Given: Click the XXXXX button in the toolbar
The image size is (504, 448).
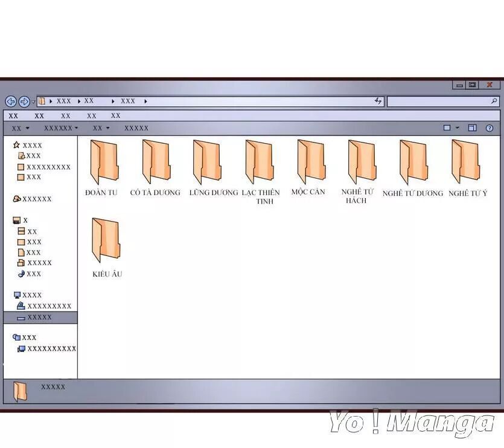Looking at the screenshot, I should pos(136,128).
